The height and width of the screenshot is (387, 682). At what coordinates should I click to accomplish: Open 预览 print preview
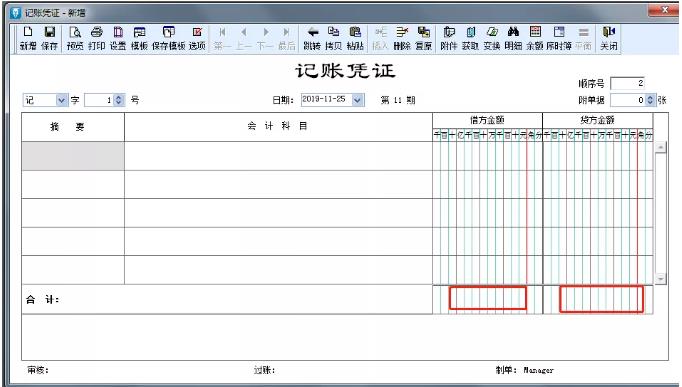click(75, 38)
